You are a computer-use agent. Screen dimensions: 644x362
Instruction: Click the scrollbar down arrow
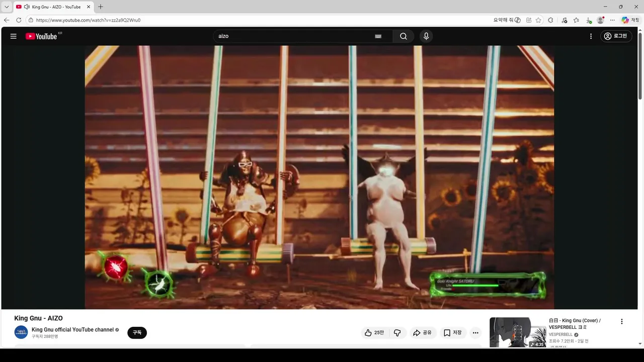click(640, 344)
